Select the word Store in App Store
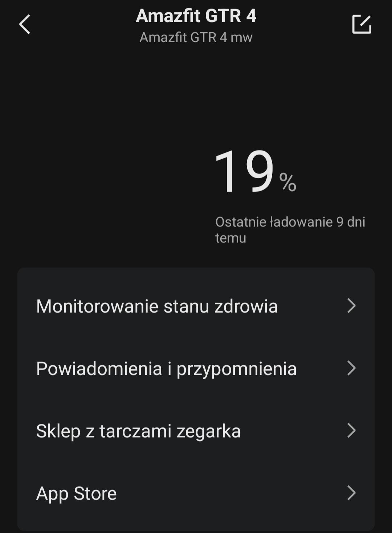 pos(95,493)
